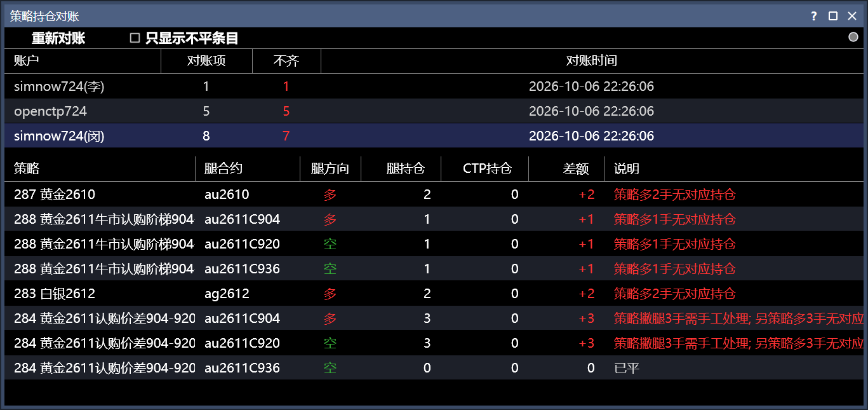
Task: Click the 策略 column header
Action: 100,169
